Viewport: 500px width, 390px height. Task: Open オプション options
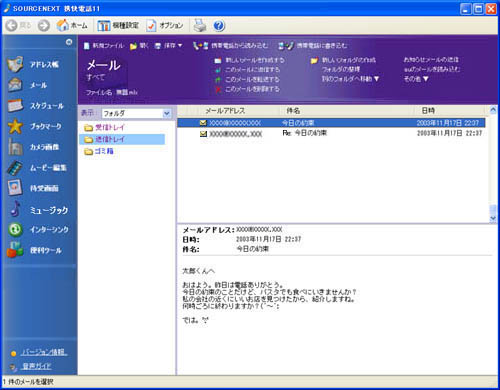coord(165,25)
